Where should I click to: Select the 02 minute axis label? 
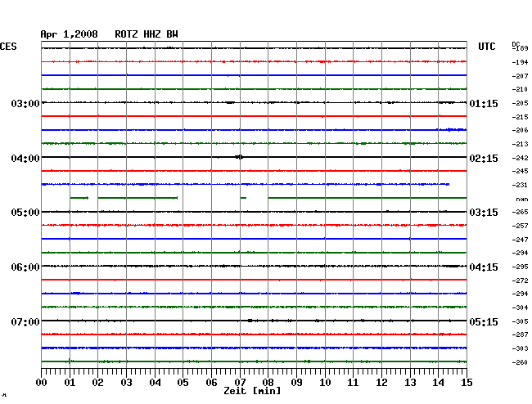(x=97, y=383)
